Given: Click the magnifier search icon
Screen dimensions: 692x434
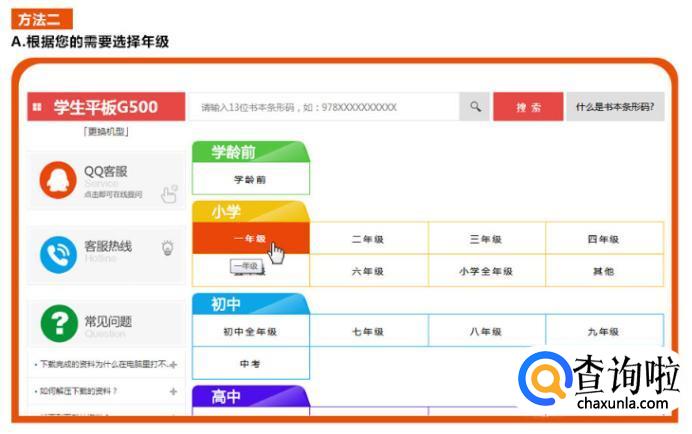Looking at the screenshot, I should [x=475, y=107].
